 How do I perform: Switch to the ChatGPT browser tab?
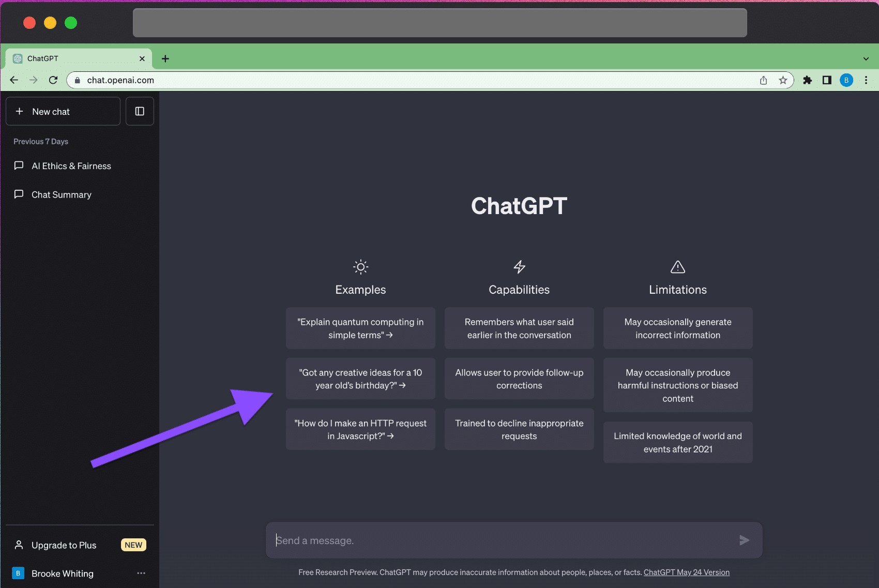(78, 58)
